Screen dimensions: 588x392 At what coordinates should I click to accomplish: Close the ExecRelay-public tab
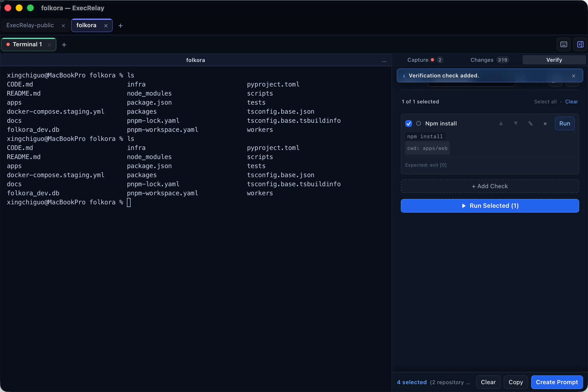tap(63, 25)
